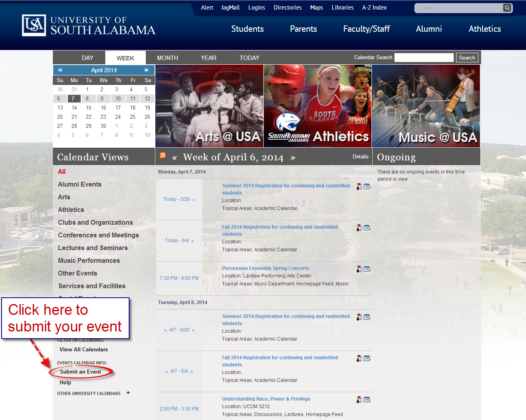The width and height of the screenshot is (526, 420).
Task: Download Understanding Race, Power & Privilege event file
Action: coord(359,400)
